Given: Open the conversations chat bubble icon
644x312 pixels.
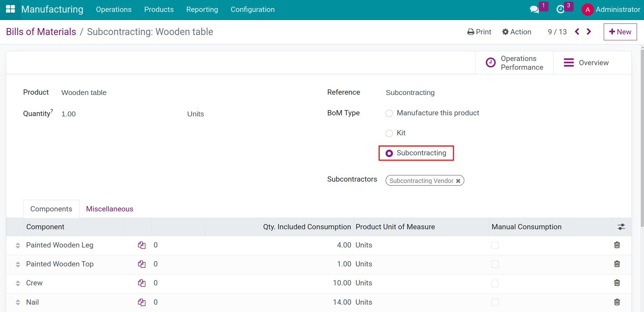Looking at the screenshot, I should [534, 9].
